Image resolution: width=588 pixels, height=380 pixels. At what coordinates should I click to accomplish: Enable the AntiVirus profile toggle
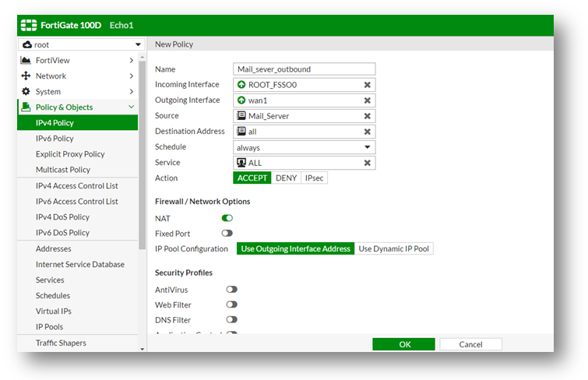click(232, 289)
